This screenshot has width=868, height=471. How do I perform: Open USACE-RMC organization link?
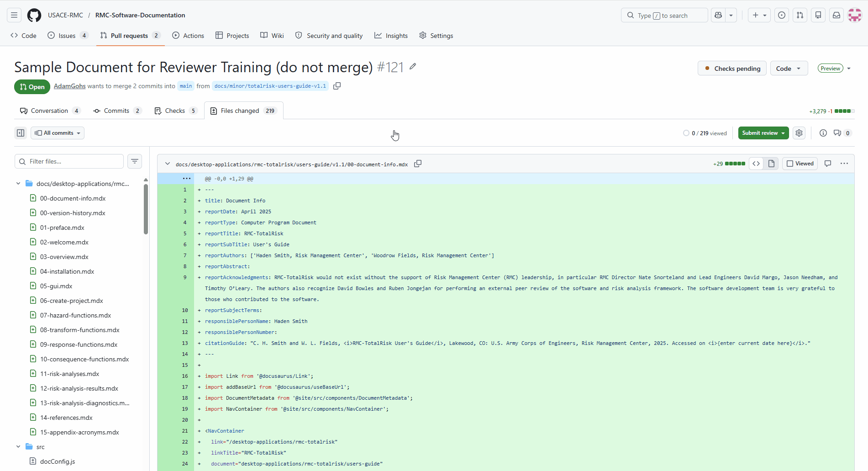coord(65,15)
